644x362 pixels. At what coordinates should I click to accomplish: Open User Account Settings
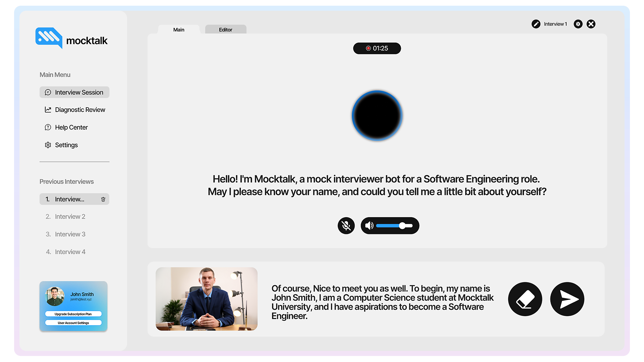pyautogui.click(x=73, y=322)
